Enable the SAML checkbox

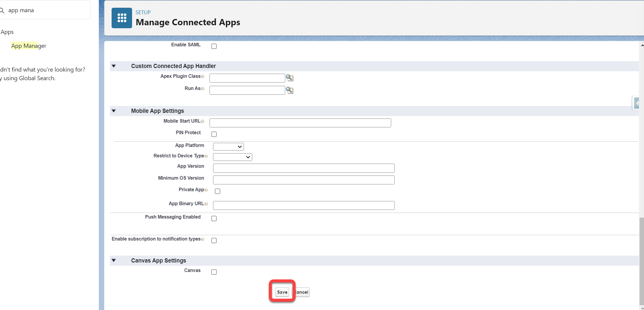pyautogui.click(x=214, y=46)
